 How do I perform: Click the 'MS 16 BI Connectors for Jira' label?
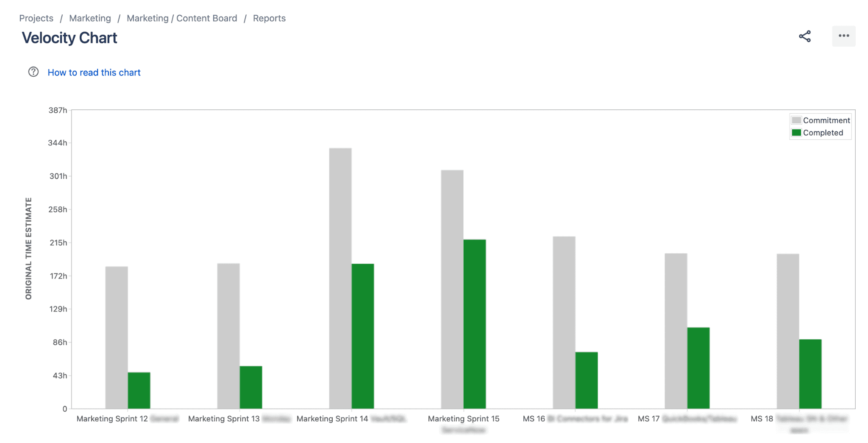point(575,418)
